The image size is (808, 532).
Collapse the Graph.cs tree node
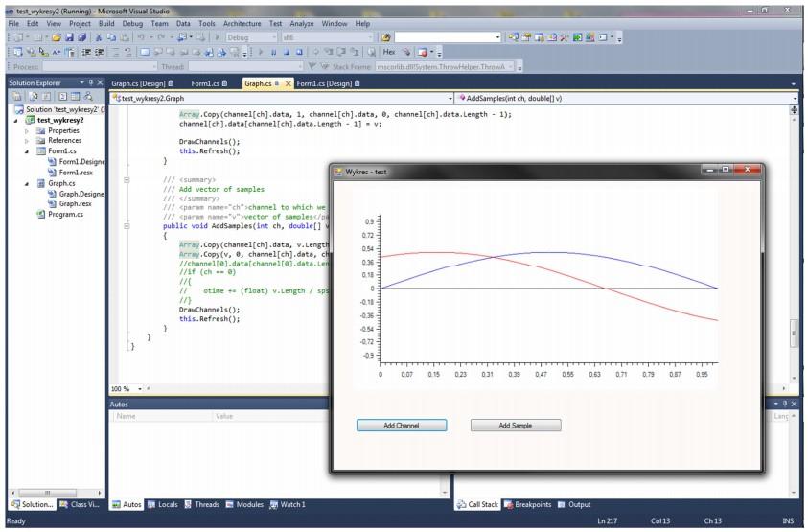27,184
